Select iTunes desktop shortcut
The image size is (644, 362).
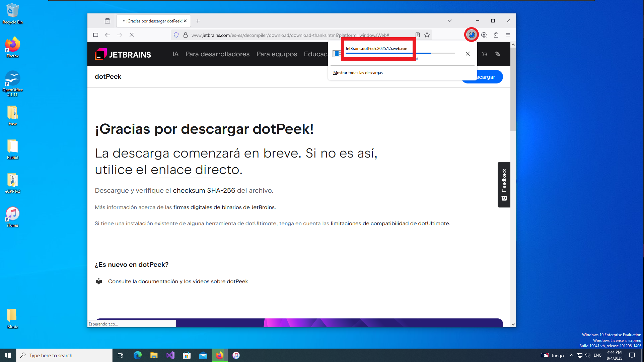(13, 217)
